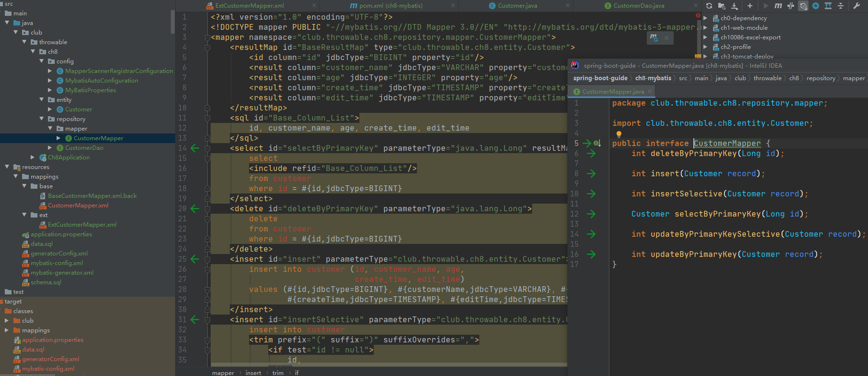Screen dimensions: 868x376
Task: Expand all nodes in the Maven panel
Action: coord(828,6)
